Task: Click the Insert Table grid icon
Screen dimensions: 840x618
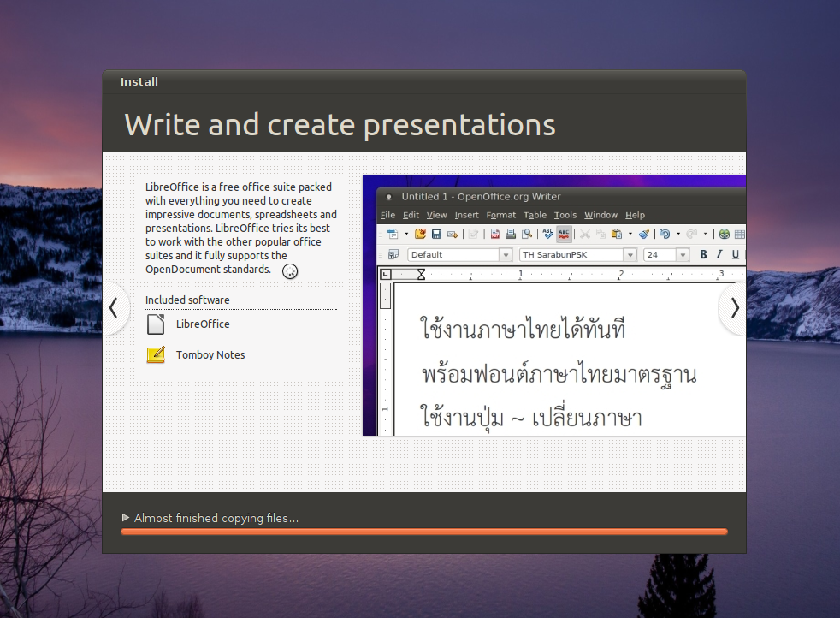Action: (x=740, y=234)
